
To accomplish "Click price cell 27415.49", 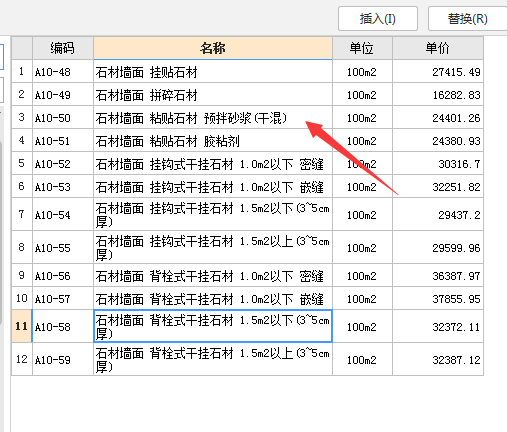I will point(438,72).
